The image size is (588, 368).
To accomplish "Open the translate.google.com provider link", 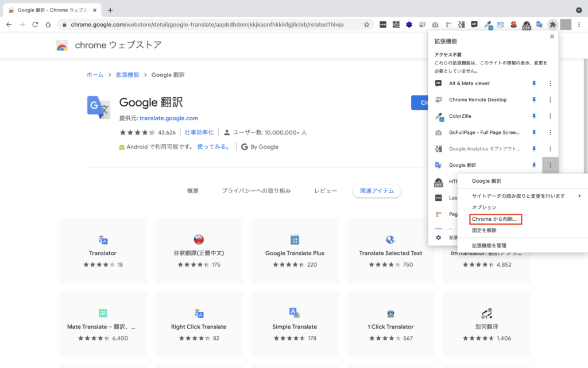I will coord(169,118).
